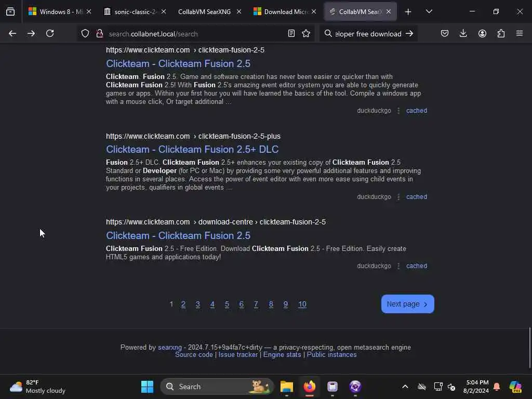532x399 pixels.
Task: Open the Clickteam Fusion 2.5+ DLC result
Action: [192, 150]
